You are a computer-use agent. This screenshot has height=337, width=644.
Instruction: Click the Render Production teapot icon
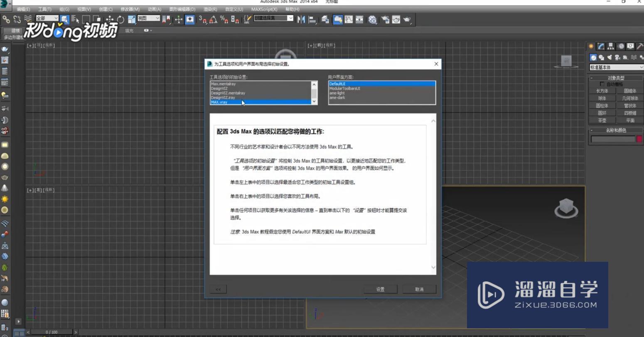coord(407,19)
